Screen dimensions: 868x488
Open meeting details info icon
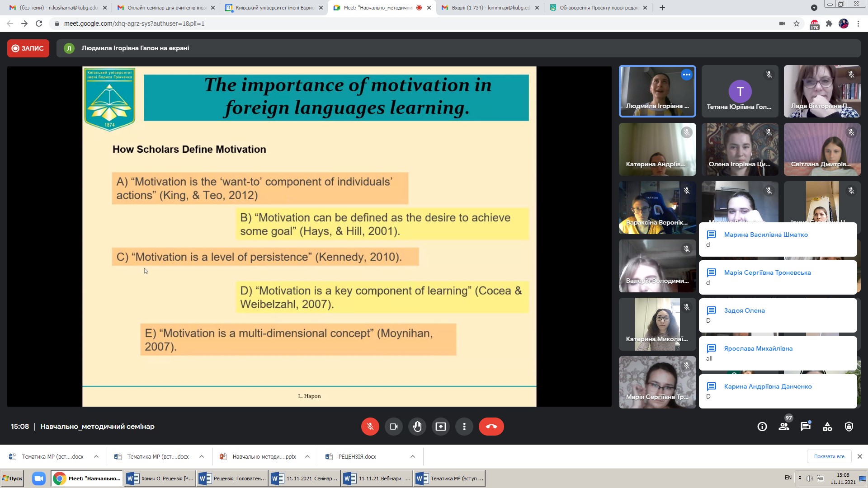(762, 427)
